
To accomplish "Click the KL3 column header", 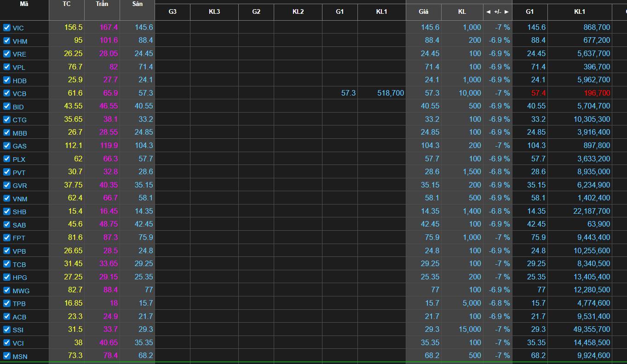I will (x=214, y=12).
